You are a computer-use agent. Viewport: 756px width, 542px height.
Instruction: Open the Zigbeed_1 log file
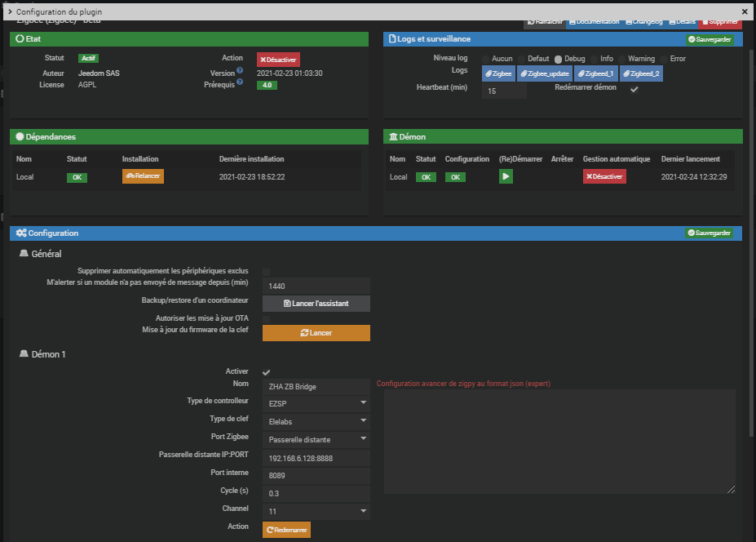[595, 73]
